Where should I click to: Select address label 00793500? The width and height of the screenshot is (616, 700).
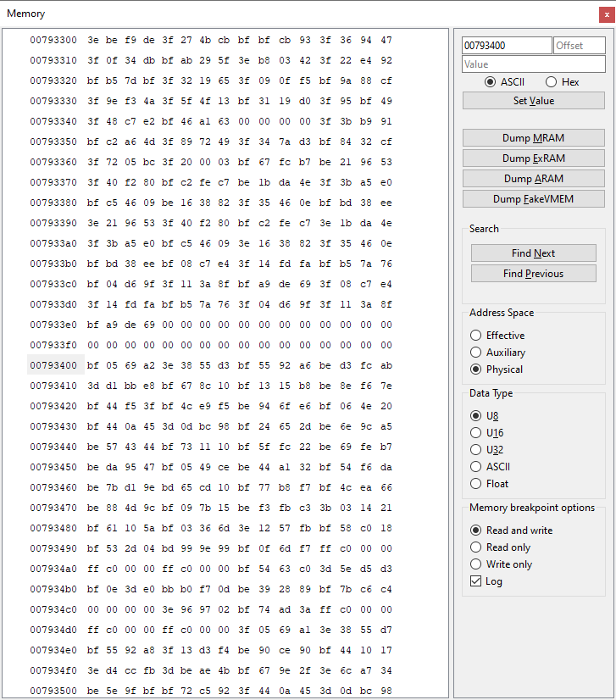point(53,691)
